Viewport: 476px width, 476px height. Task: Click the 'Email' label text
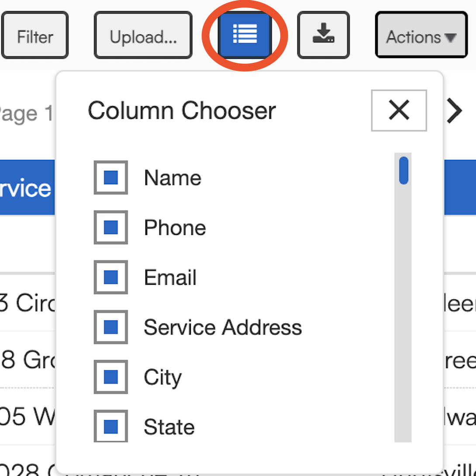pos(170,278)
